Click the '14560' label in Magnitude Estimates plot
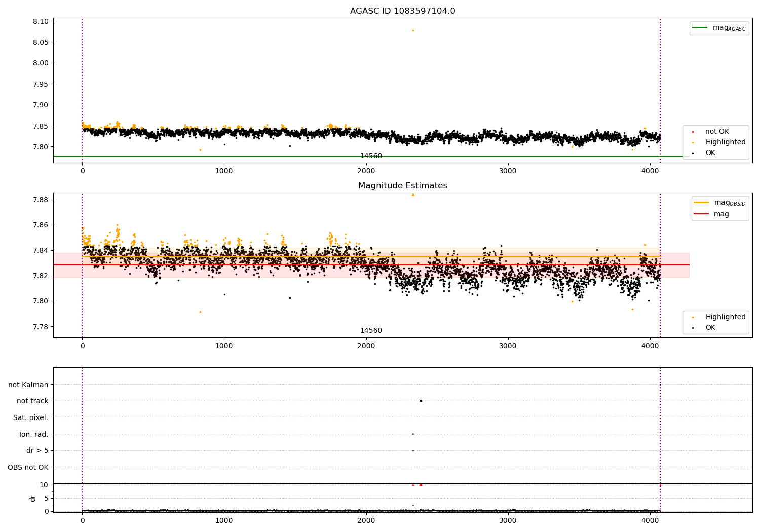 [371, 330]
